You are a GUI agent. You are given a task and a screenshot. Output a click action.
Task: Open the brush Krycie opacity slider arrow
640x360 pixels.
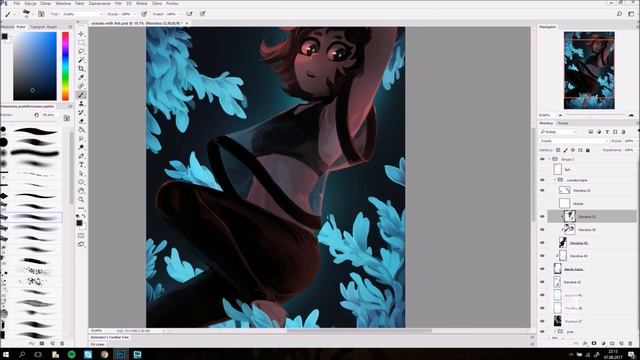(135, 14)
